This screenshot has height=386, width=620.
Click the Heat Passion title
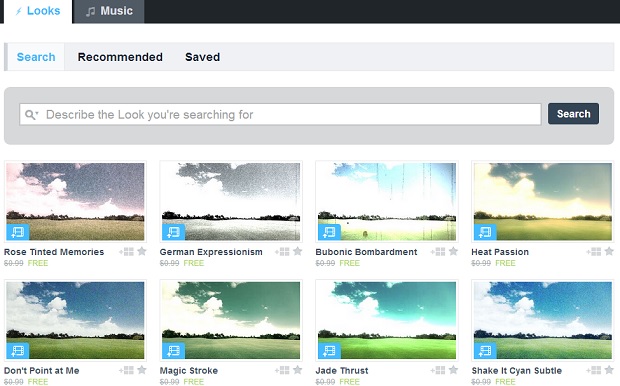tap(500, 252)
